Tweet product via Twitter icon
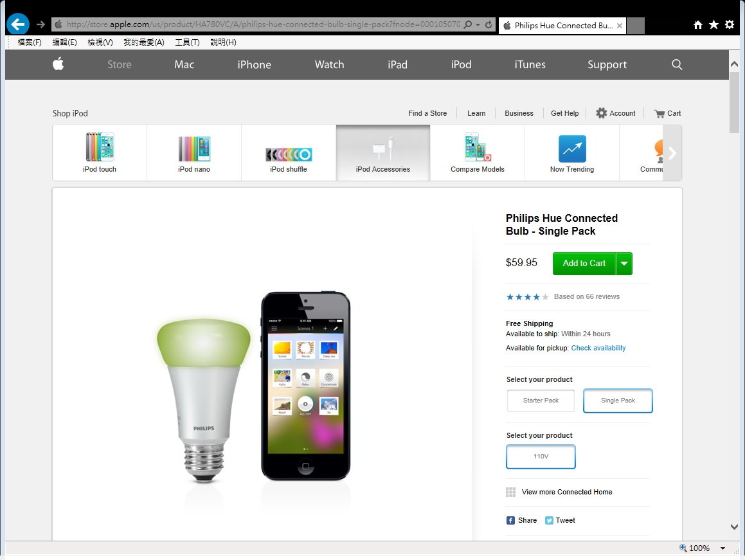Image resolution: width=745 pixels, height=560 pixels. point(549,521)
